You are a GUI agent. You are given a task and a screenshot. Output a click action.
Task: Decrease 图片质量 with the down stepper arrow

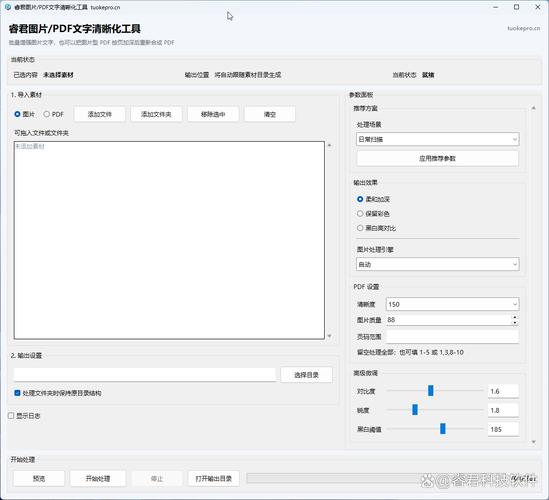(515, 323)
